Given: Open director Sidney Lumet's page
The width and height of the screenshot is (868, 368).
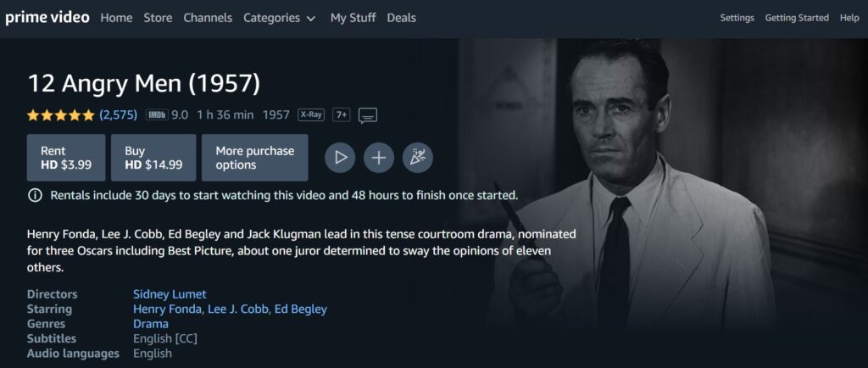Looking at the screenshot, I should tap(170, 294).
